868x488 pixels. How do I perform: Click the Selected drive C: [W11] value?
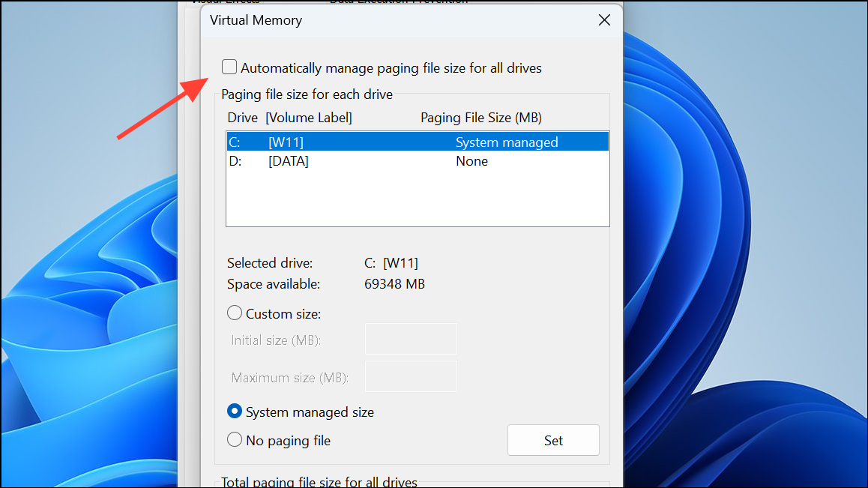[x=391, y=263]
